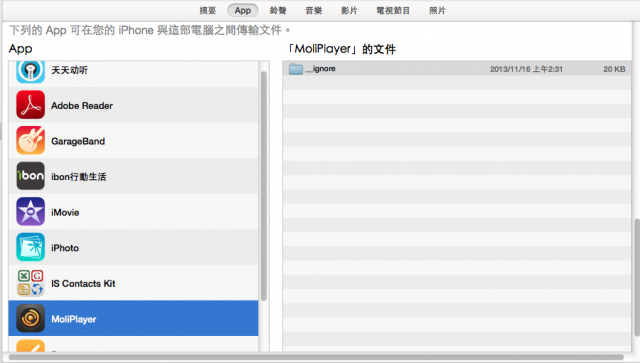Select the _ignore file name
640x363 pixels.
click(320, 69)
